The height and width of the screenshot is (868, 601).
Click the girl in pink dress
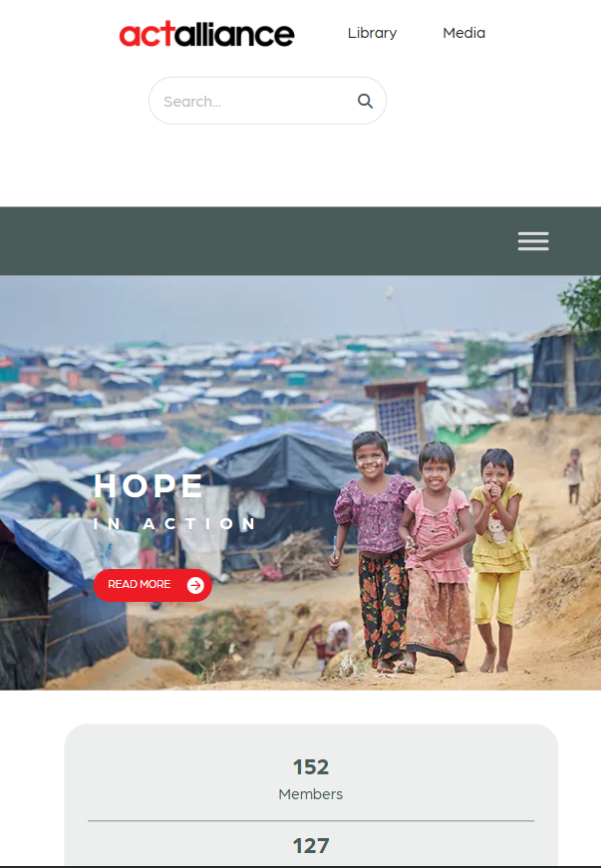click(x=438, y=556)
